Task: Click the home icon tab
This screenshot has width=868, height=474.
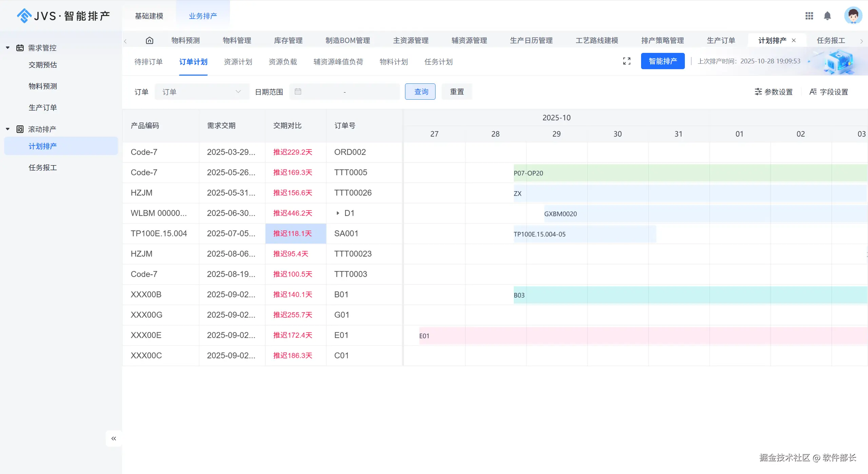Action: pos(149,41)
